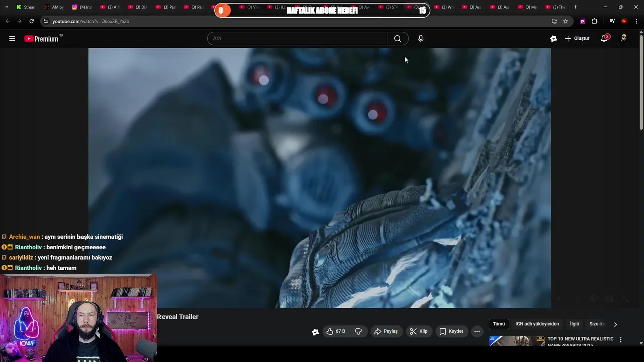
Task: Click the magnifier search button
Action: point(397,39)
